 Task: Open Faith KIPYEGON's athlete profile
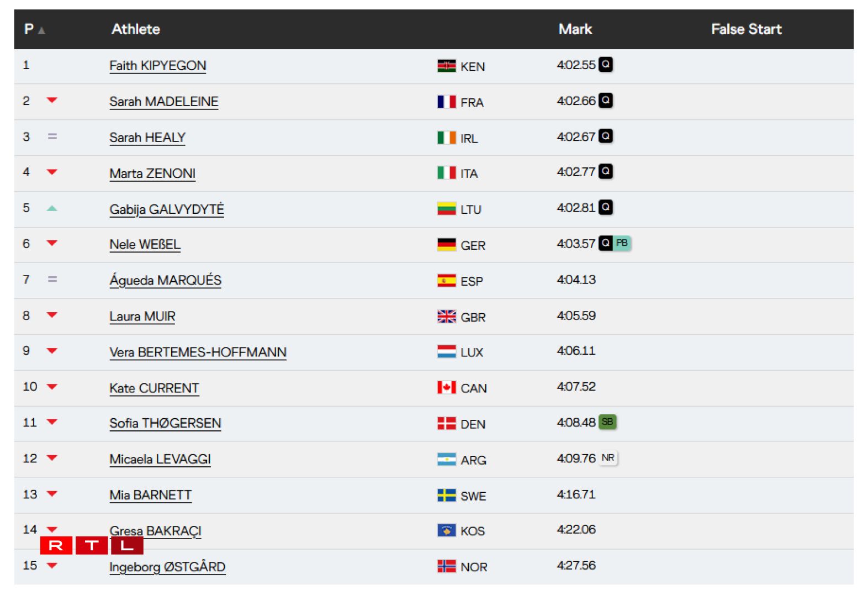[158, 66]
